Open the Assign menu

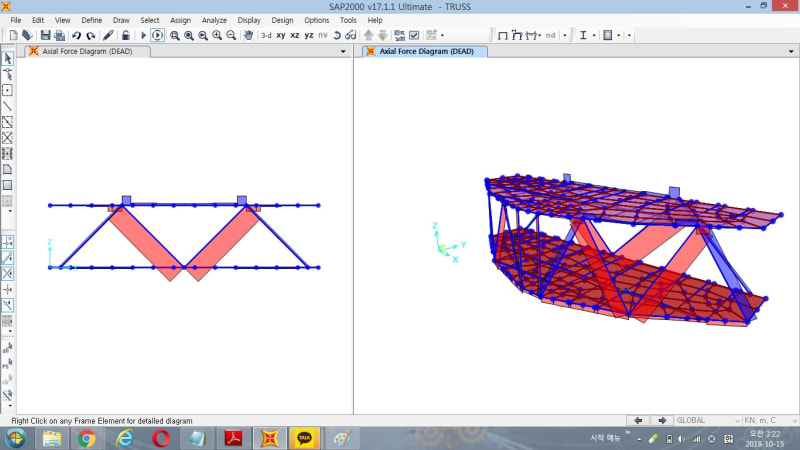click(181, 20)
